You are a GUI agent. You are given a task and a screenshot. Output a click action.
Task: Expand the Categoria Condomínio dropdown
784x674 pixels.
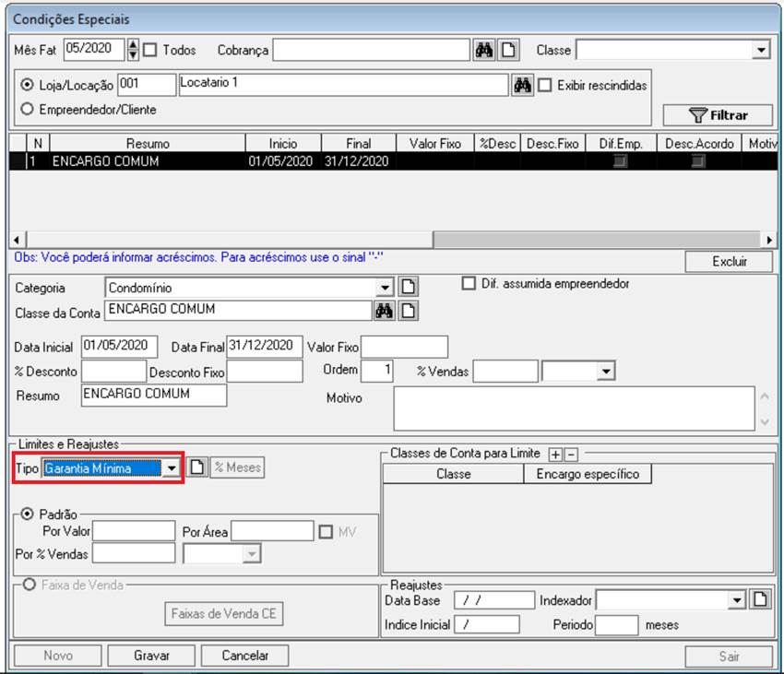point(385,288)
